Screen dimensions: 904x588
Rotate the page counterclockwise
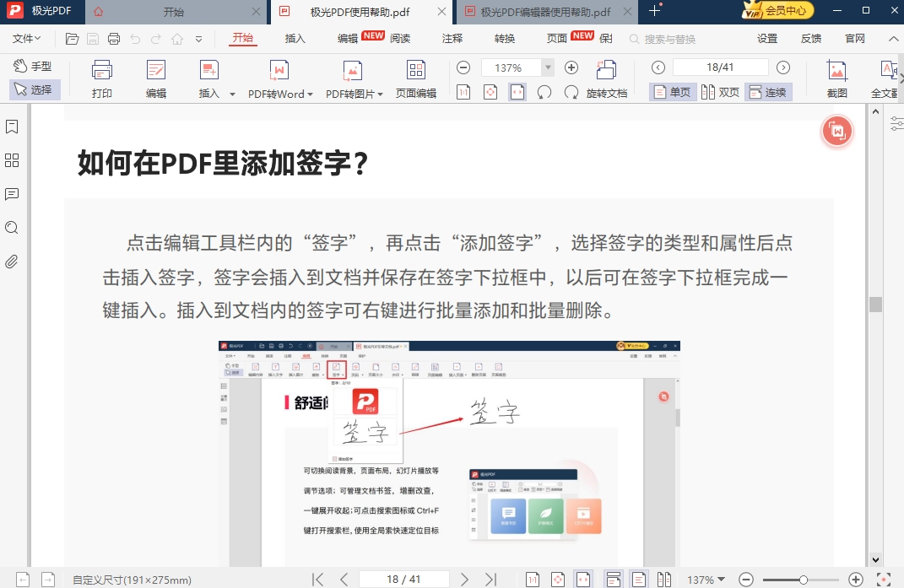[x=544, y=92]
